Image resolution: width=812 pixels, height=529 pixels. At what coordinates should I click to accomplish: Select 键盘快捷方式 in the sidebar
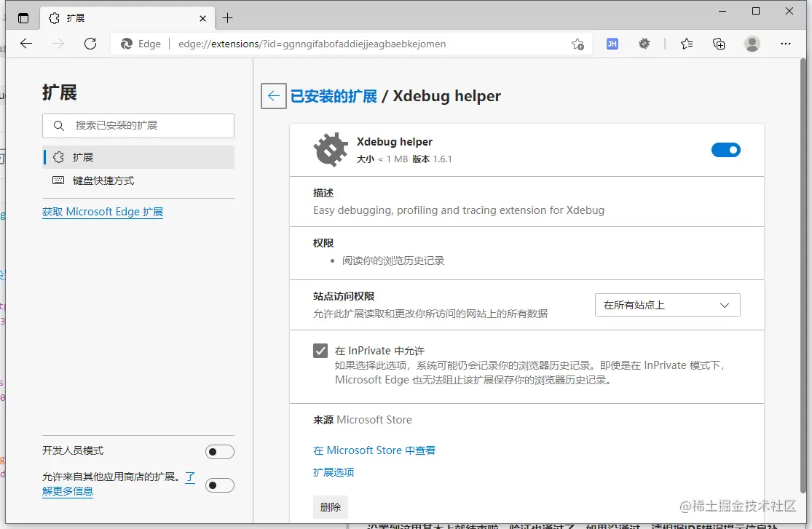[138, 180]
